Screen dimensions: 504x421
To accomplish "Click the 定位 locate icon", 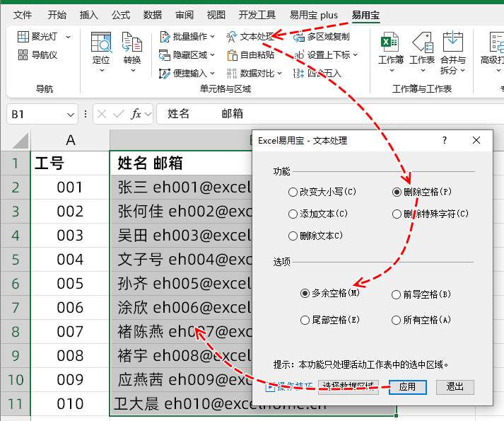I will point(101,42).
